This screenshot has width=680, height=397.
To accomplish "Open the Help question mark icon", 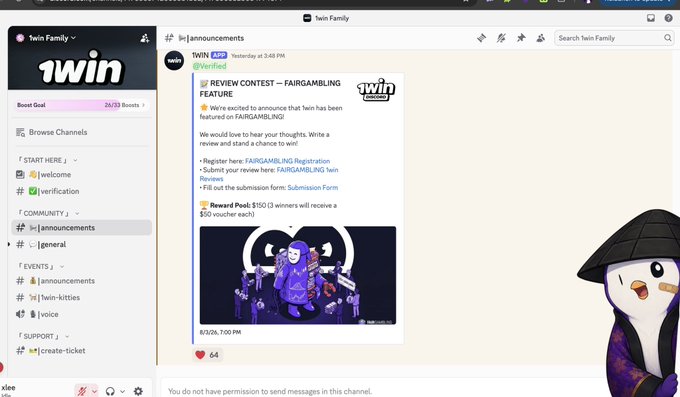I will click(668, 18).
